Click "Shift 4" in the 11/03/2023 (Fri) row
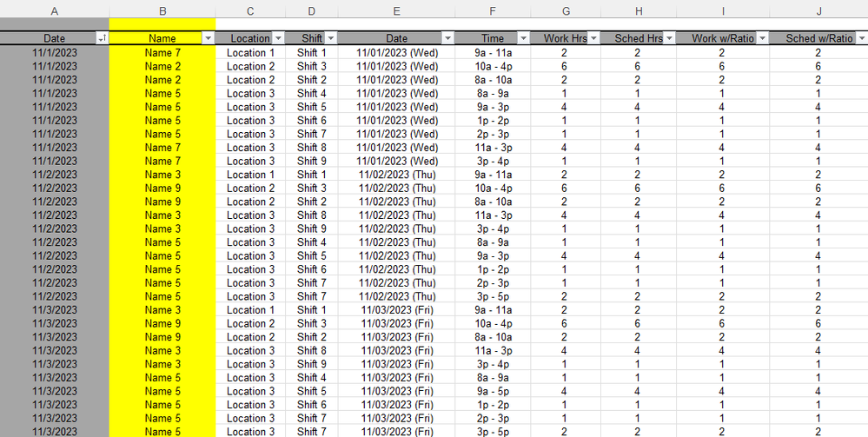The height and width of the screenshot is (437, 868). (x=312, y=378)
